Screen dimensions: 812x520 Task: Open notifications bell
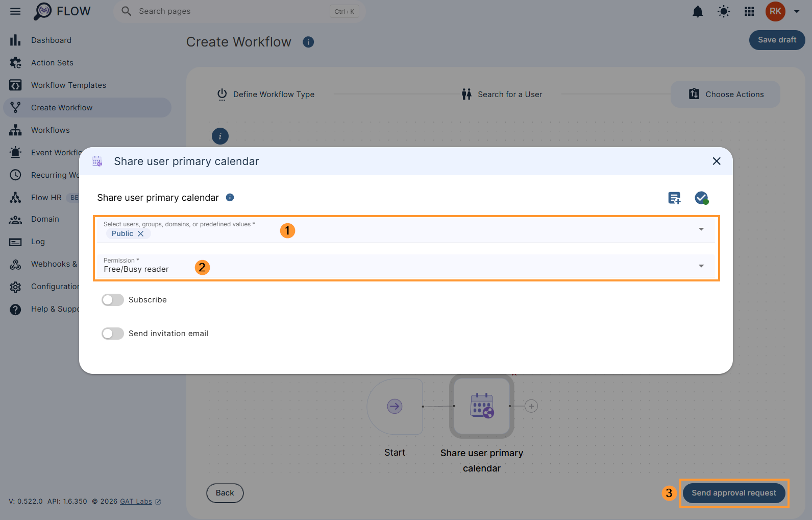pyautogui.click(x=697, y=11)
